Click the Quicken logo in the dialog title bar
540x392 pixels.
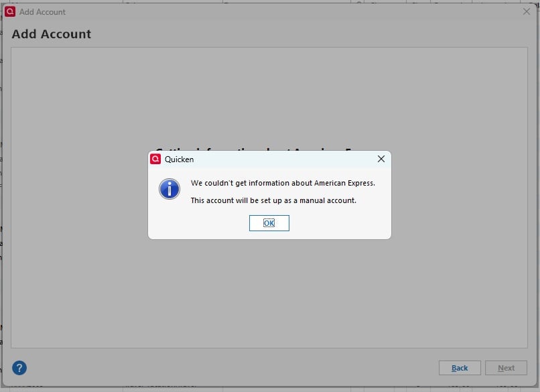(155, 159)
